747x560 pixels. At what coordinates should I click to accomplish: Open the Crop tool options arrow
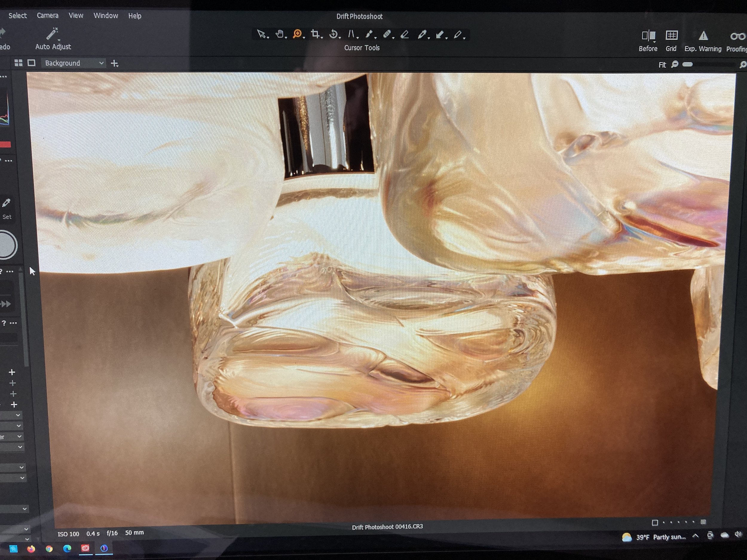pos(322,37)
